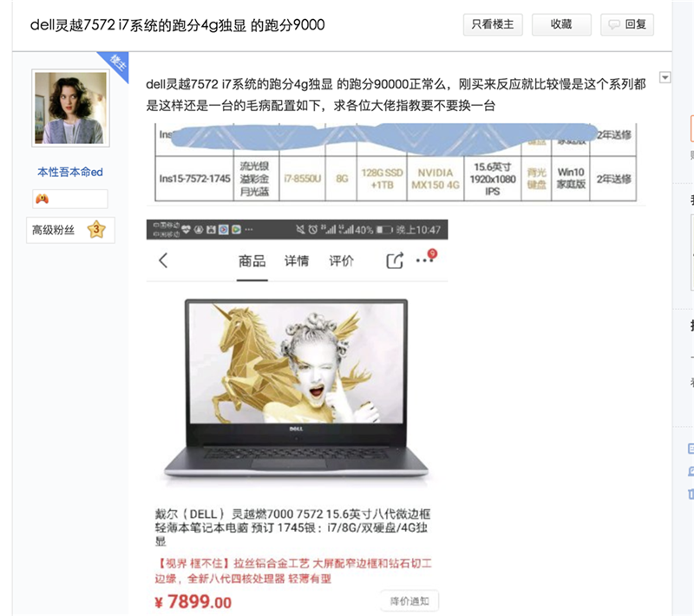
Task: Click the 高级粉丝 star level badge
Action: pyautogui.click(x=70, y=230)
